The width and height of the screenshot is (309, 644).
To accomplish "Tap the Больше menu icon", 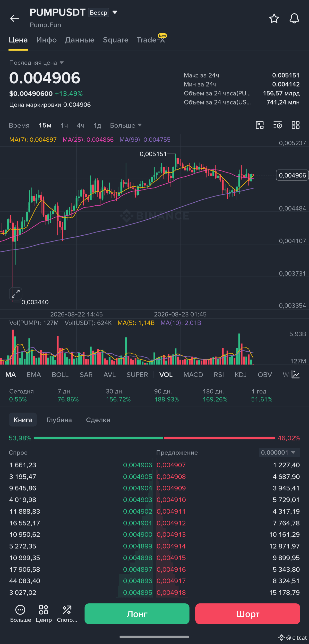I will click(x=20, y=614).
